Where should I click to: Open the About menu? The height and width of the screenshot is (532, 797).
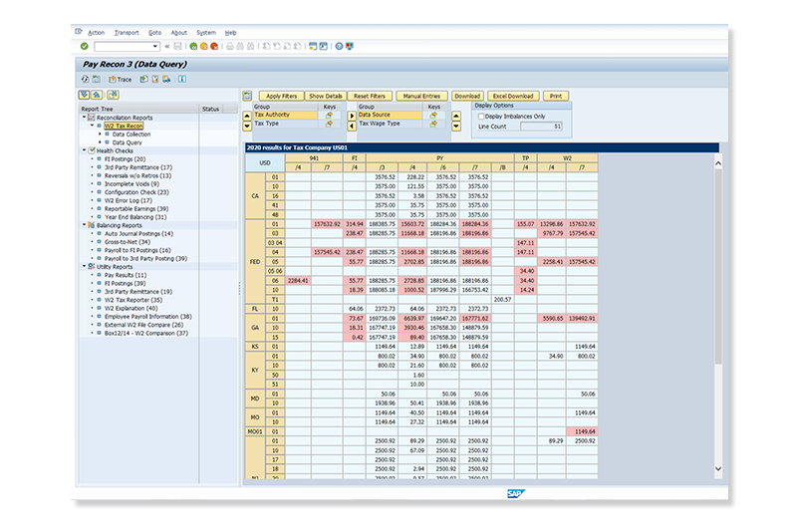[179, 33]
